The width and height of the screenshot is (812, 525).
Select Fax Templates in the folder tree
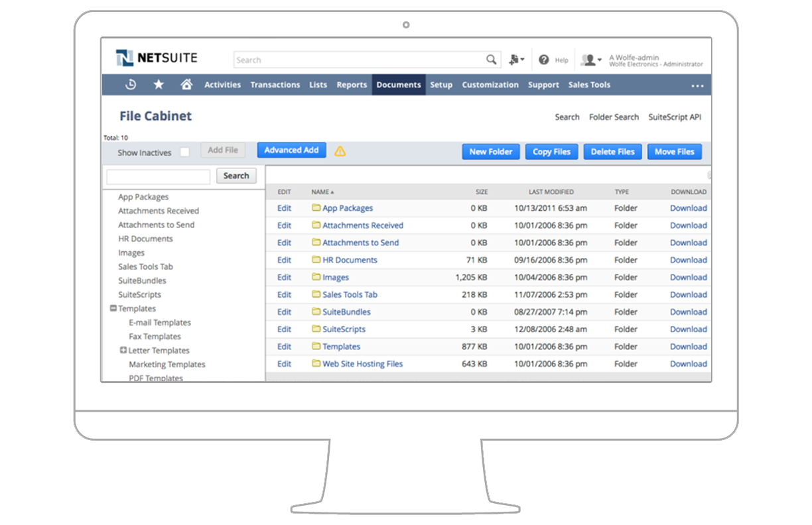click(x=155, y=336)
